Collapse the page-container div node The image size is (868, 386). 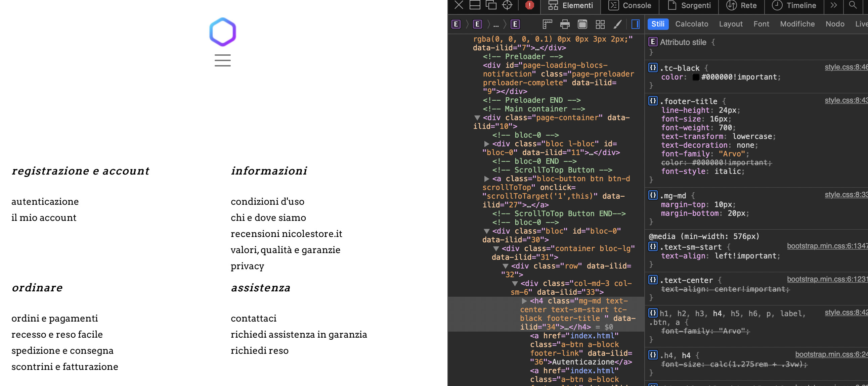point(477,117)
